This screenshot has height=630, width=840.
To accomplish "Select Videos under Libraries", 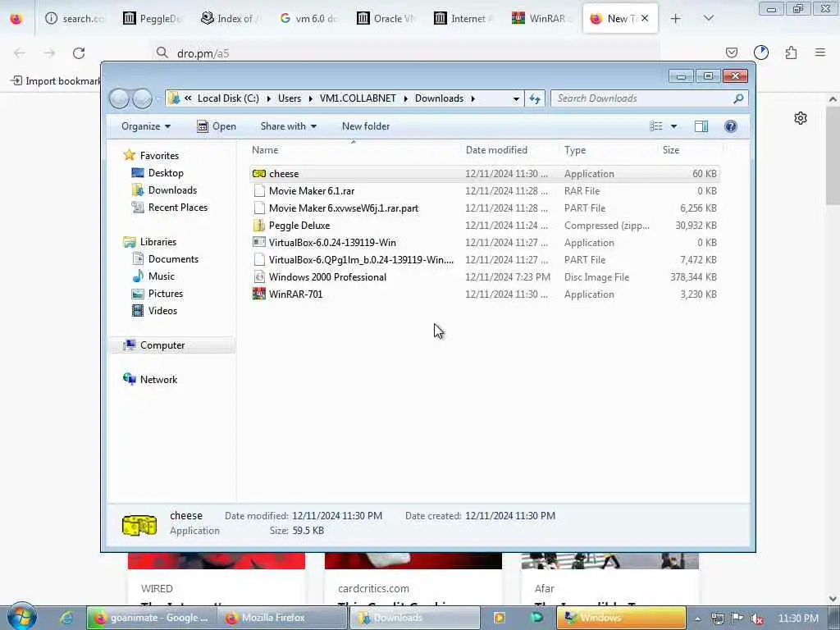I will (155, 311).
